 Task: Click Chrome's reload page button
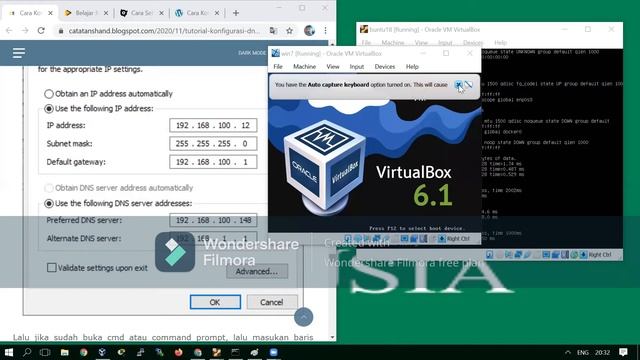pyautogui.click(x=41, y=31)
